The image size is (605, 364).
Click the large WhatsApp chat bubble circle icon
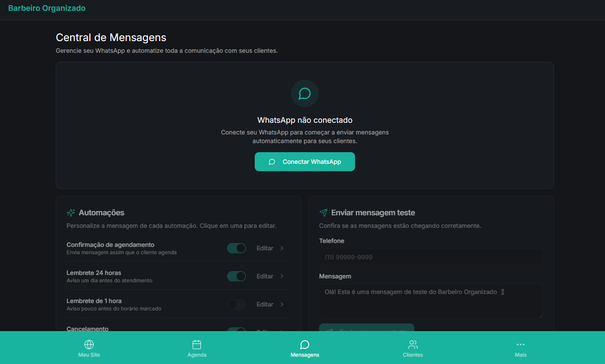click(x=305, y=93)
